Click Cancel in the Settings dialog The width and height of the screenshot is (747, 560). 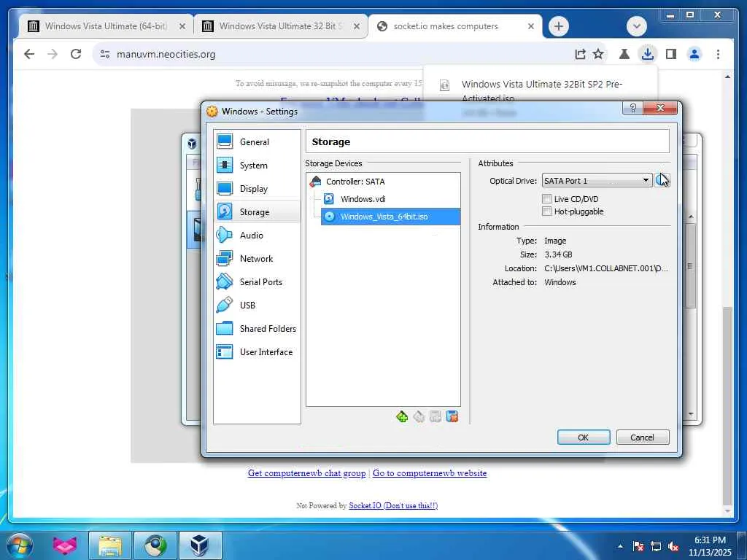click(642, 437)
